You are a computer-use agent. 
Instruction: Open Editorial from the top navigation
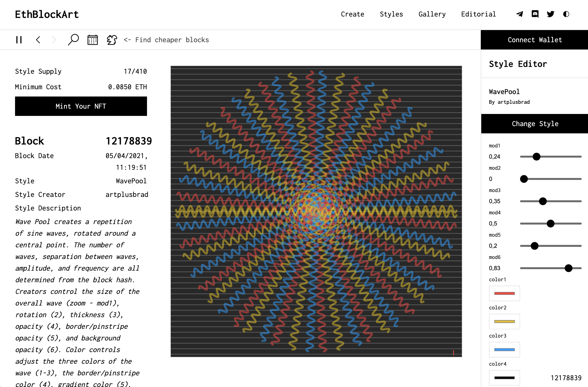click(x=479, y=14)
